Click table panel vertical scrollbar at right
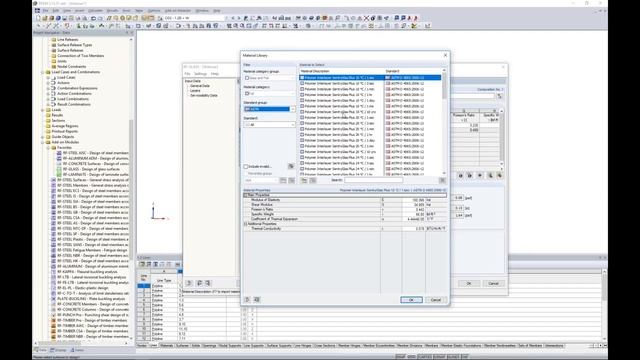 604,305
